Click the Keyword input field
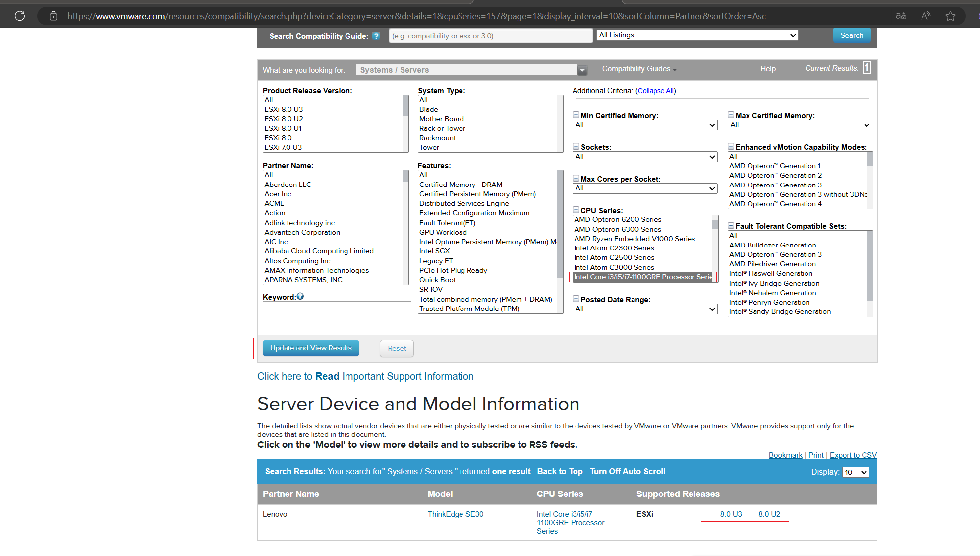This screenshot has width=980, height=556. tap(337, 307)
